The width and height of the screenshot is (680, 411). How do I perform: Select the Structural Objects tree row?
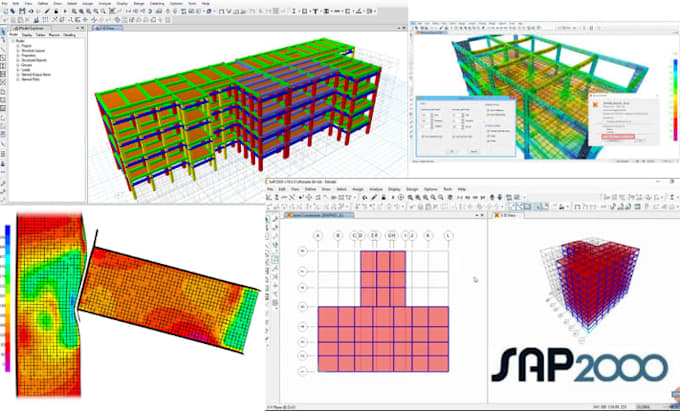(x=34, y=60)
